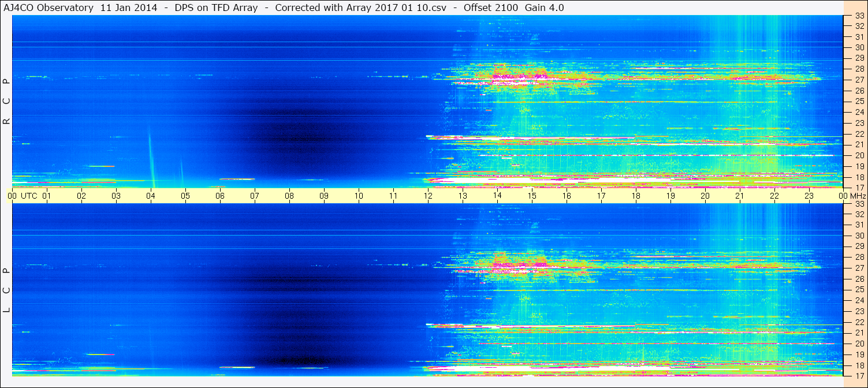Click the vertical 'R C P' panel label

[7, 102]
